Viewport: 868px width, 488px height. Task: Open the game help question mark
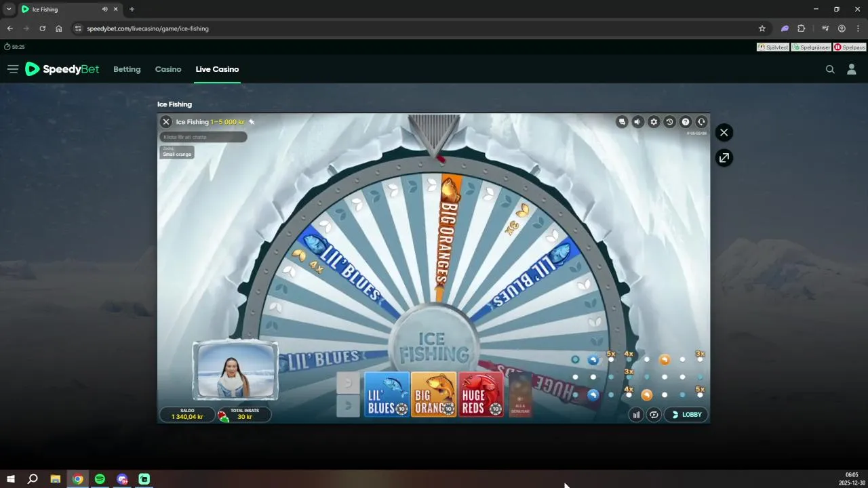point(686,122)
